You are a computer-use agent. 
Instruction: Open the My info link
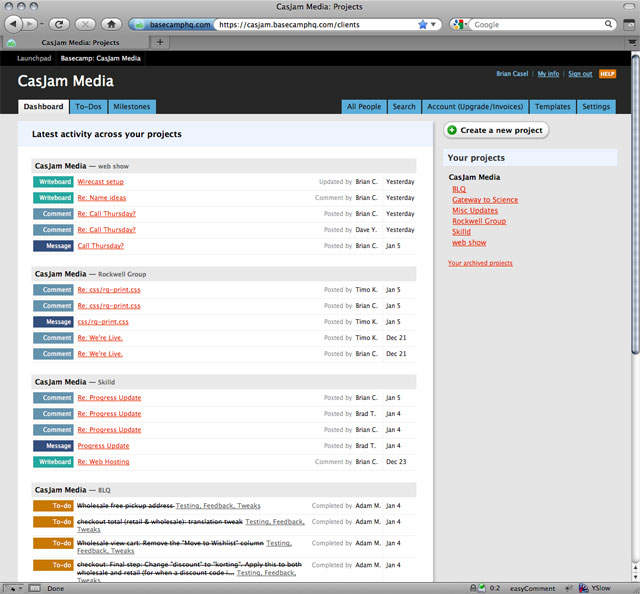pyautogui.click(x=548, y=74)
